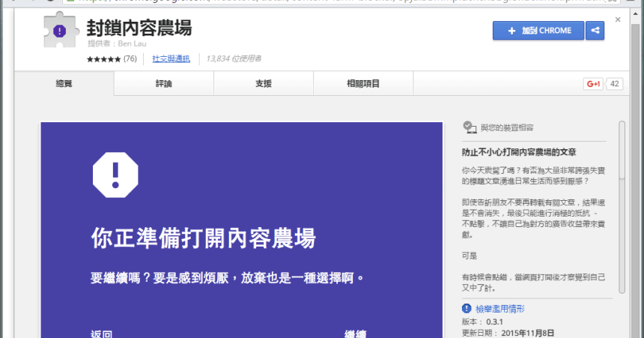Viewport: 644px width, 338px height.
Task: Open the 社交與通訊 category link
Action: 171,58
